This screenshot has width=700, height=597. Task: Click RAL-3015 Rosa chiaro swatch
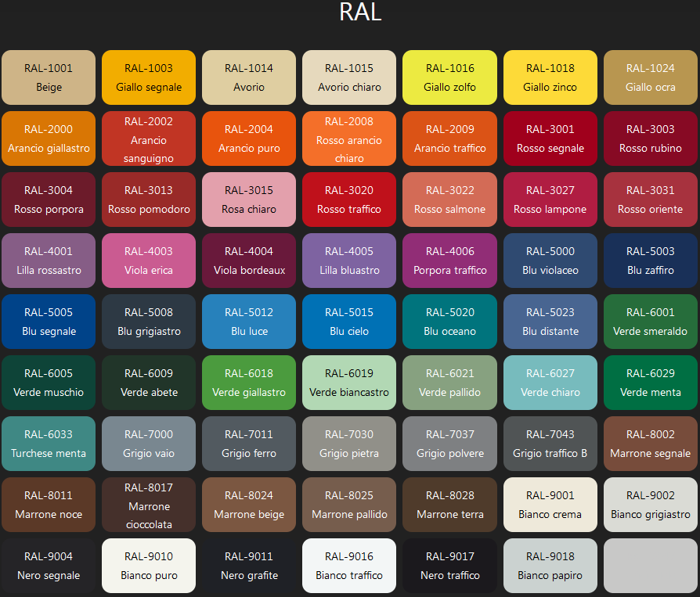coord(249,200)
